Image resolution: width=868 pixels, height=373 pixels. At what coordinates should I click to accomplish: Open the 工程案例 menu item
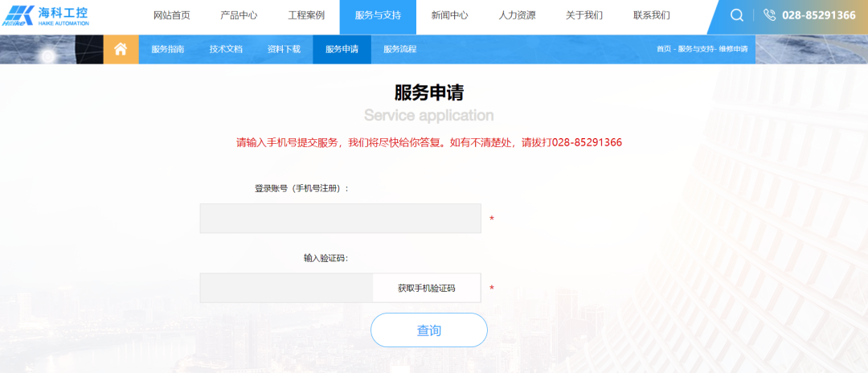pos(306,15)
